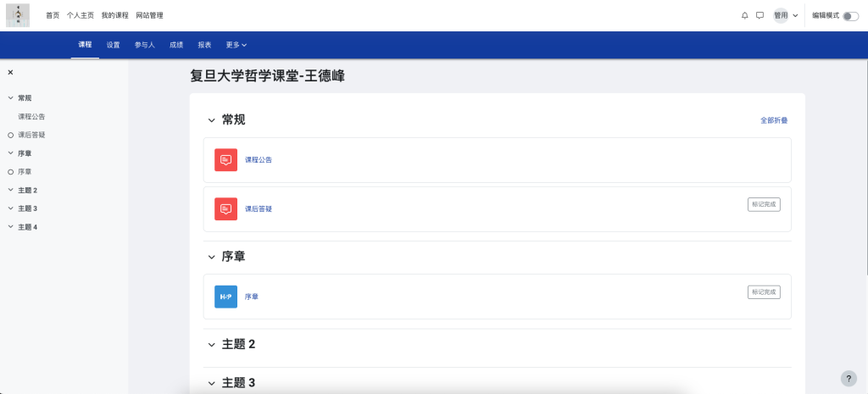This screenshot has height=394, width=868.
Task: Open the 管用 user menu dropdown
Action: click(786, 15)
